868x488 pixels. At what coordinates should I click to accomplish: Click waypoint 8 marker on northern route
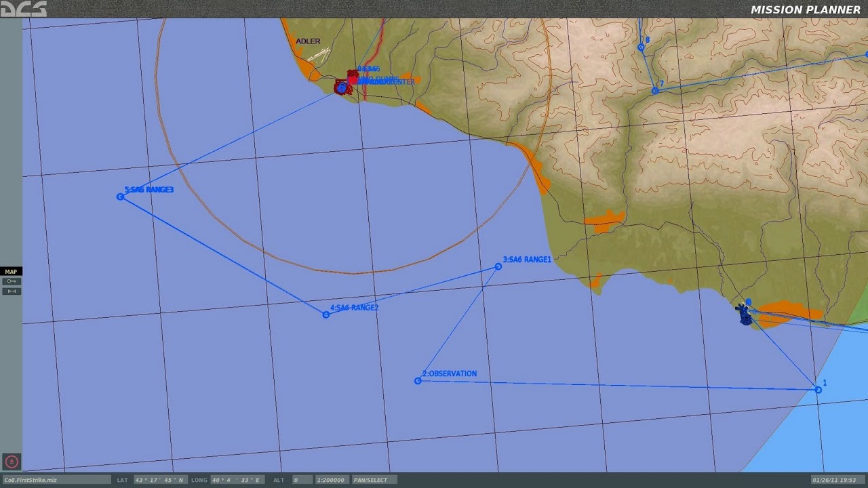(x=641, y=47)
